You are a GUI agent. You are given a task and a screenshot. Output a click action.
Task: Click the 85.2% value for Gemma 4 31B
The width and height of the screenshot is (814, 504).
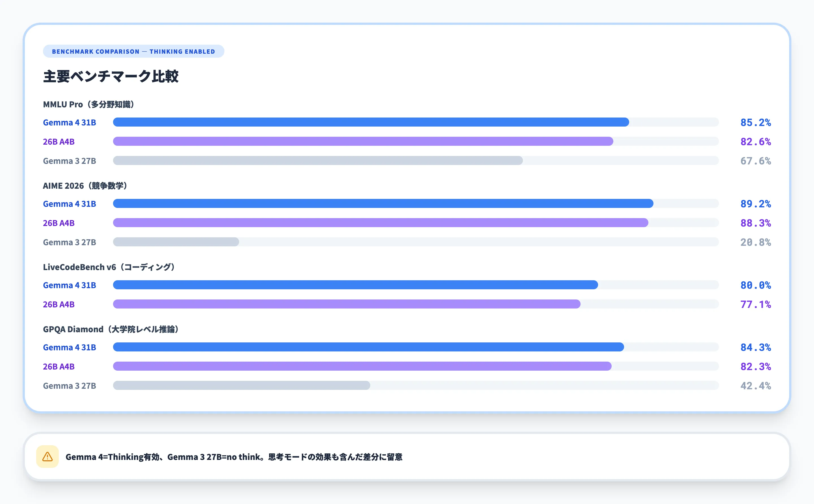click(755, 122)
